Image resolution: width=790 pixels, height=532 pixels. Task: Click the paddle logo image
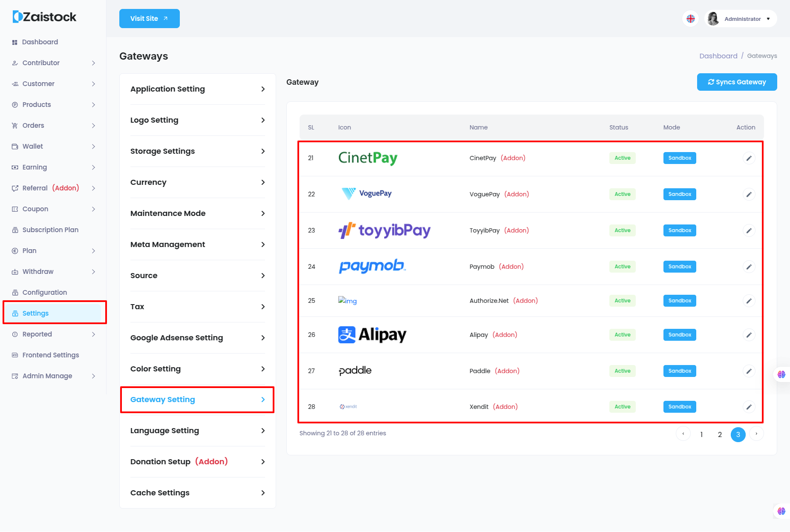[355, 371]
